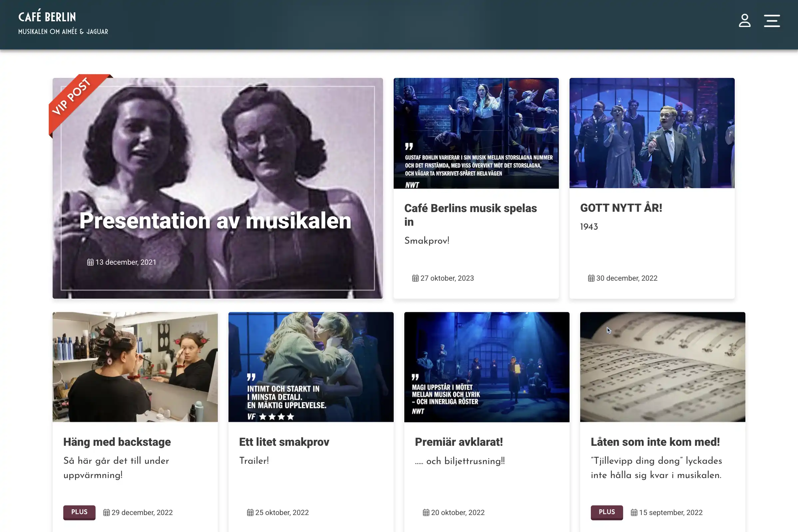
Task: Open the user account profile icon
Action: (x=744, y=20)
